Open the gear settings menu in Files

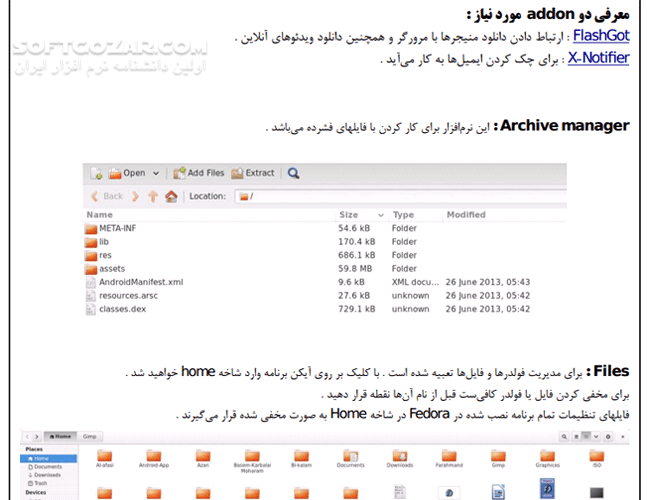(x=608, y=437)
